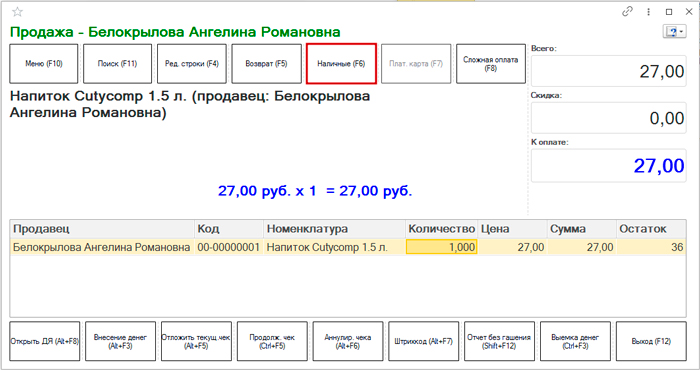This screenshot has height=370, width=700.
Task: Click the Номенклатура column header
Action: [x=334, y=229]
